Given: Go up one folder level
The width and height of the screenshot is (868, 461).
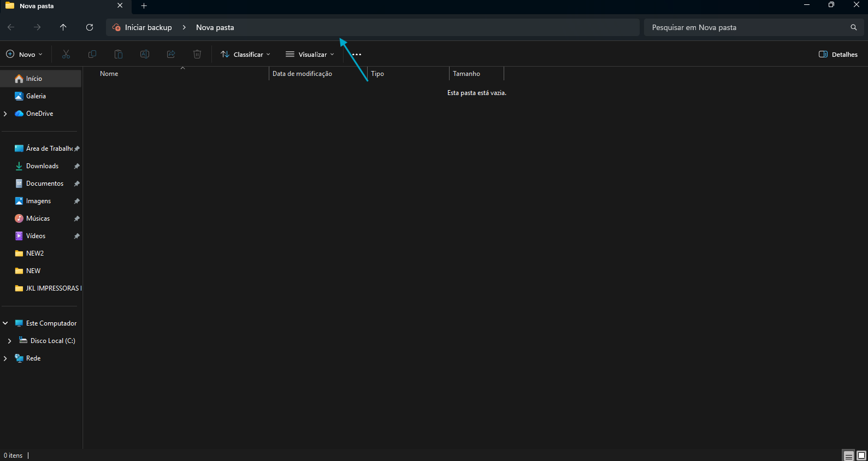Looking at the screenshot, I should (x=63, y=27).
